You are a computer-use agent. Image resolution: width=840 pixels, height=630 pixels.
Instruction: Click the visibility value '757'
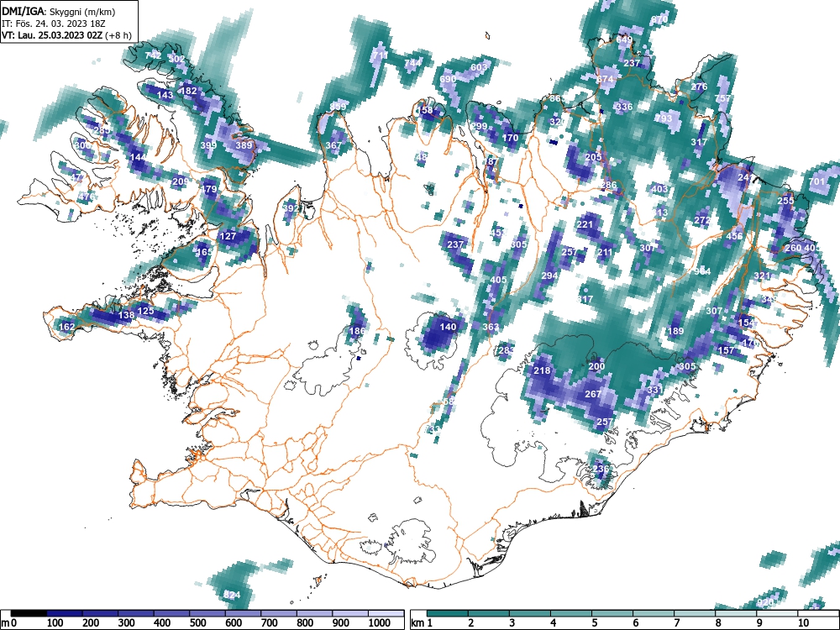[x=722, y=98]
